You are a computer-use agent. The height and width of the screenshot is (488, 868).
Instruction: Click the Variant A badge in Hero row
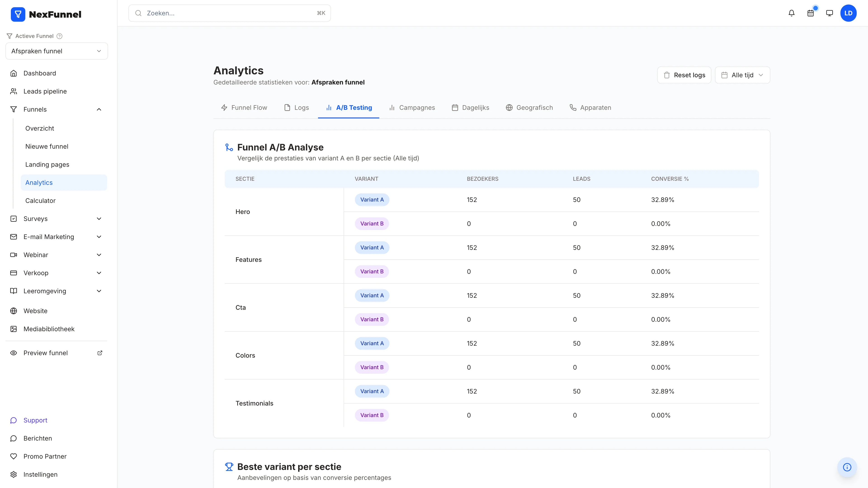pos(372,200)
